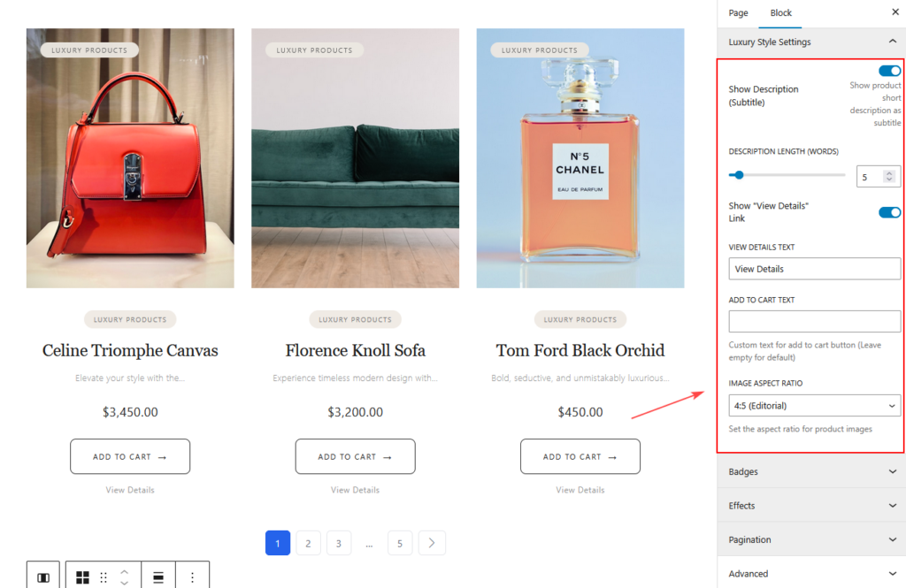The width and height of the screenshot is (906, 588).
Task: Click Add to Cart for Celine Triomphe Canvas
Action: pyautogui.click(x=130, y=456)
